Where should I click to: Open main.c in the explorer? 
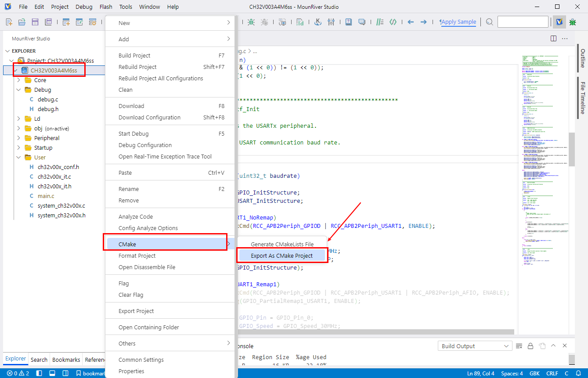[46, 196]
